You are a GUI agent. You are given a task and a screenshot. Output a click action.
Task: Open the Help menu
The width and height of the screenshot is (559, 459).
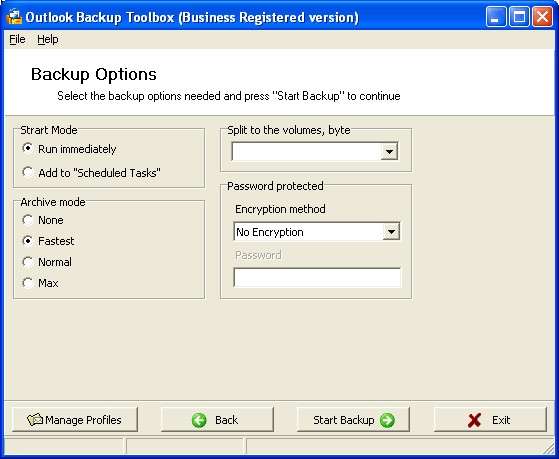coord(48,39)
